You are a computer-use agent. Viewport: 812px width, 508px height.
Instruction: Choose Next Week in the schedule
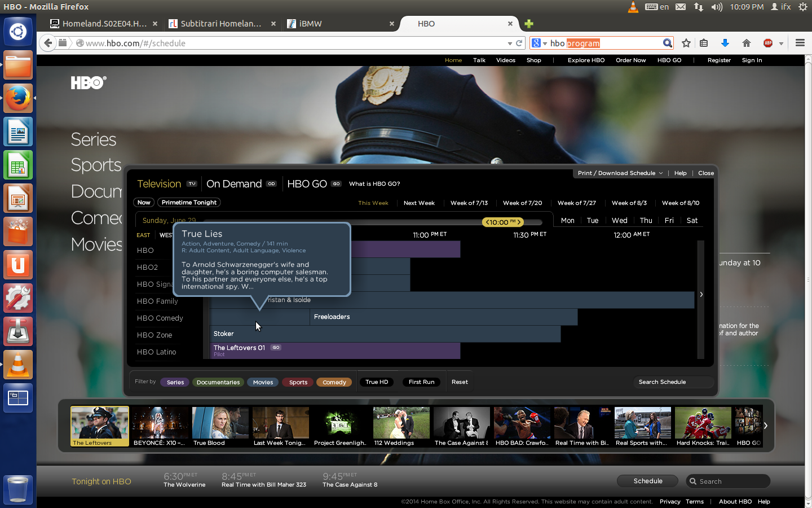[x=419, y=203]
